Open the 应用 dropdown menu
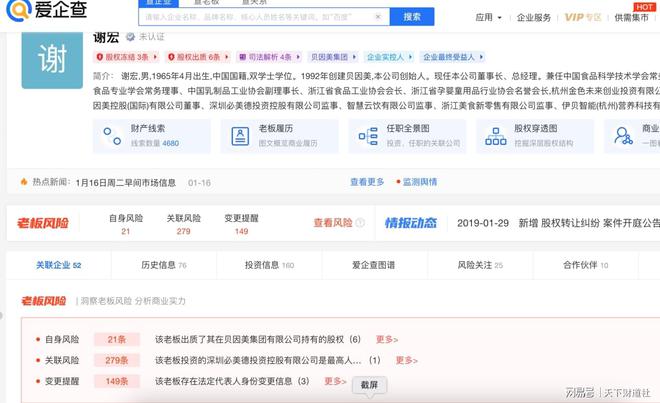Image resolution: width=660 pixels, height=403 pixels. point(488,17)
